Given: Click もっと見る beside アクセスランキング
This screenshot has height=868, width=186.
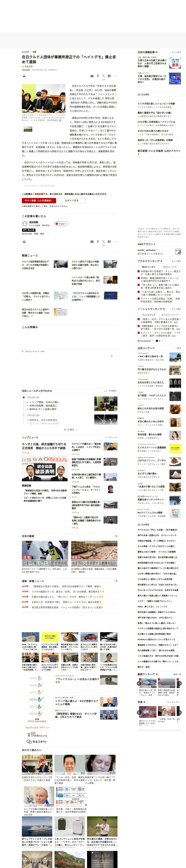Looking at the screenshot, I should [176, 261].
